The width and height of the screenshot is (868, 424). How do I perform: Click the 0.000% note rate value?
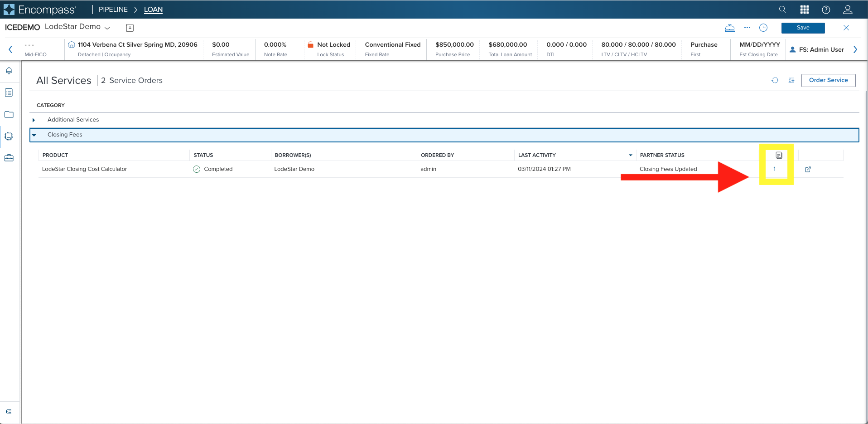pos(275,44)
